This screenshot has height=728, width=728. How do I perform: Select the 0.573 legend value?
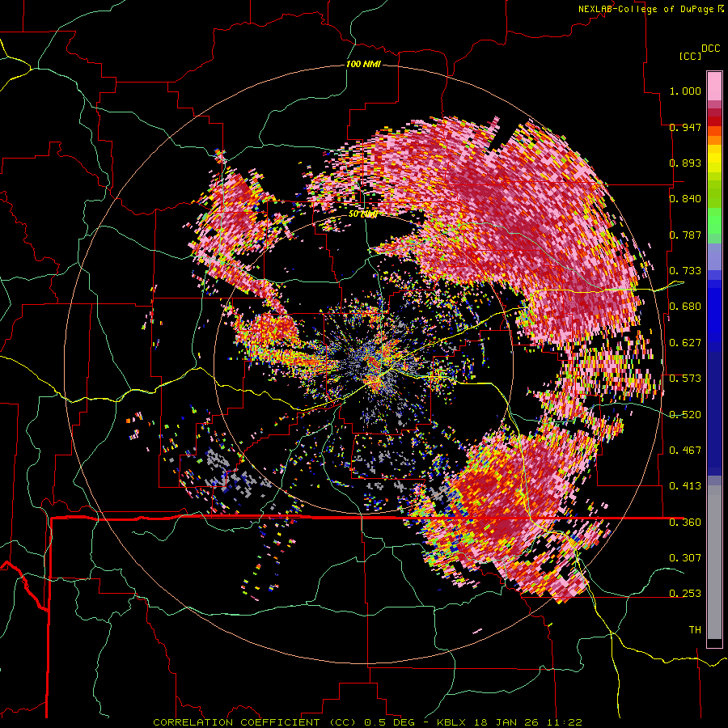pyautogui.click(x=685, y=379)
